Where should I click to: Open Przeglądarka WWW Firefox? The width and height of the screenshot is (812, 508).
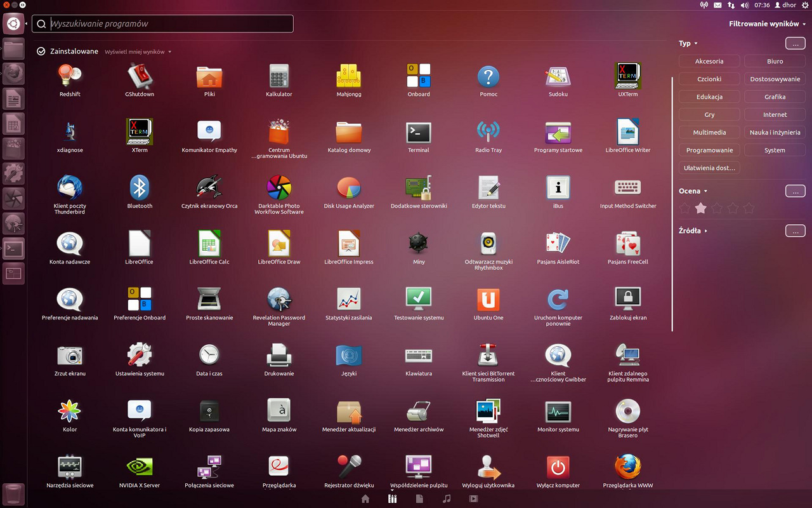[x=628, y=472]
